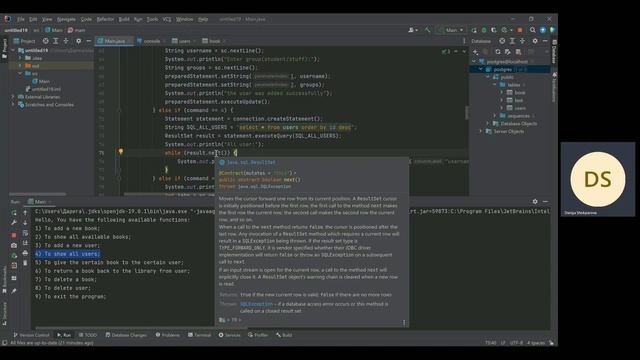
Task: Select the out folder in project tree
Action: coord(36,66)
